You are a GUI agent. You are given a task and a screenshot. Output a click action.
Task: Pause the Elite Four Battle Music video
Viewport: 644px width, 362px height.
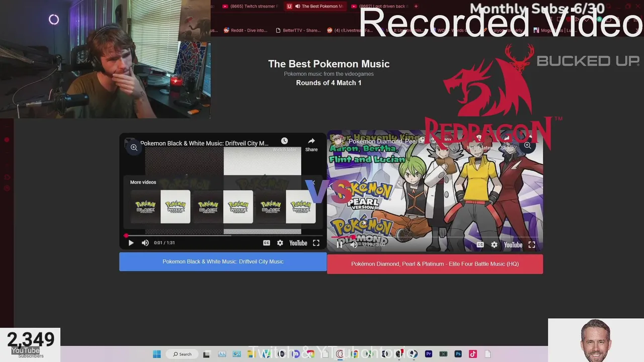point(340,245)
